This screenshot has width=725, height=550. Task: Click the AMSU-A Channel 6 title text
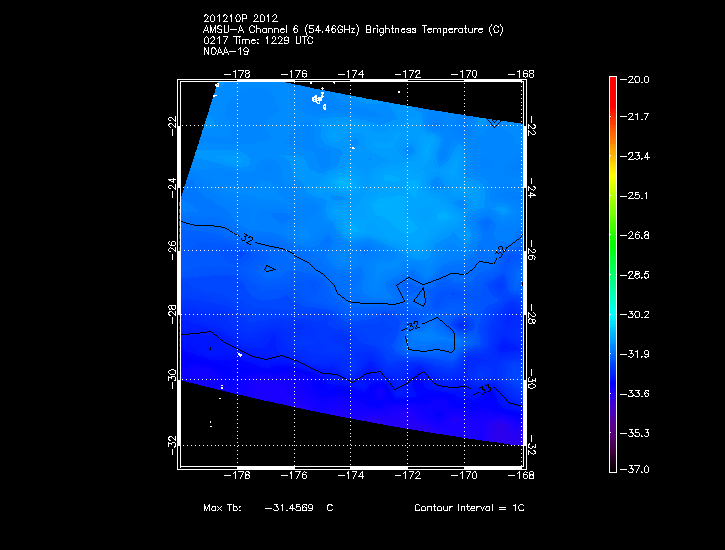click(352, 30)
